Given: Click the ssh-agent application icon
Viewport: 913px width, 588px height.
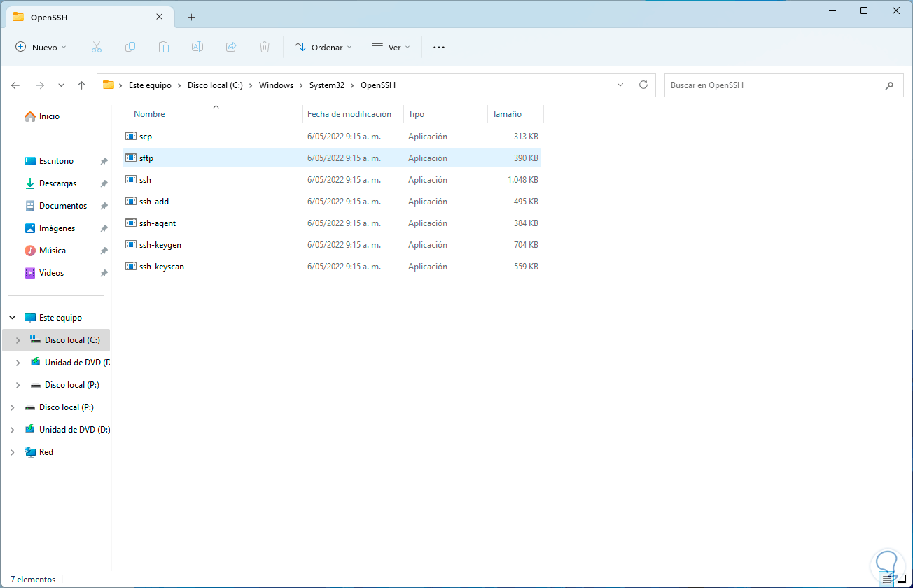Looking at the screenshot, I should [x=130, y=223].
